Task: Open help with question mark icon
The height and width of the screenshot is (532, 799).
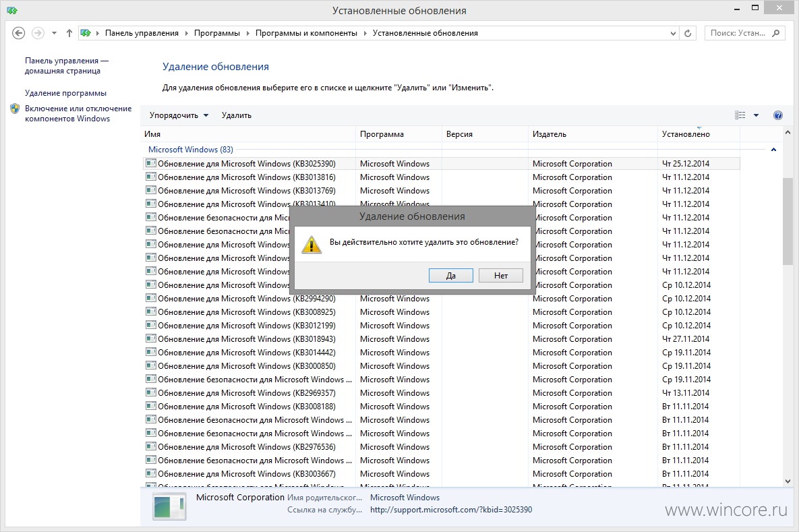Action: [x=777, y=115]
